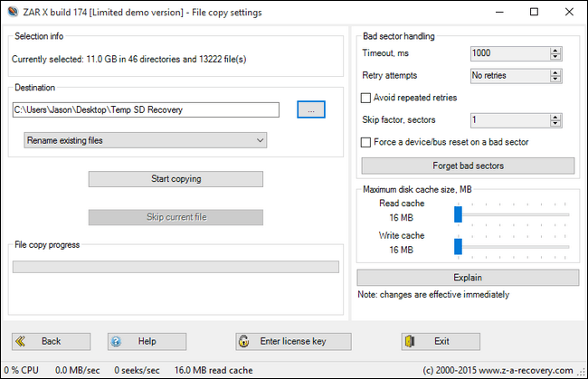588x379 pixels.
Task: Click the Explain button
Action: 467,277
